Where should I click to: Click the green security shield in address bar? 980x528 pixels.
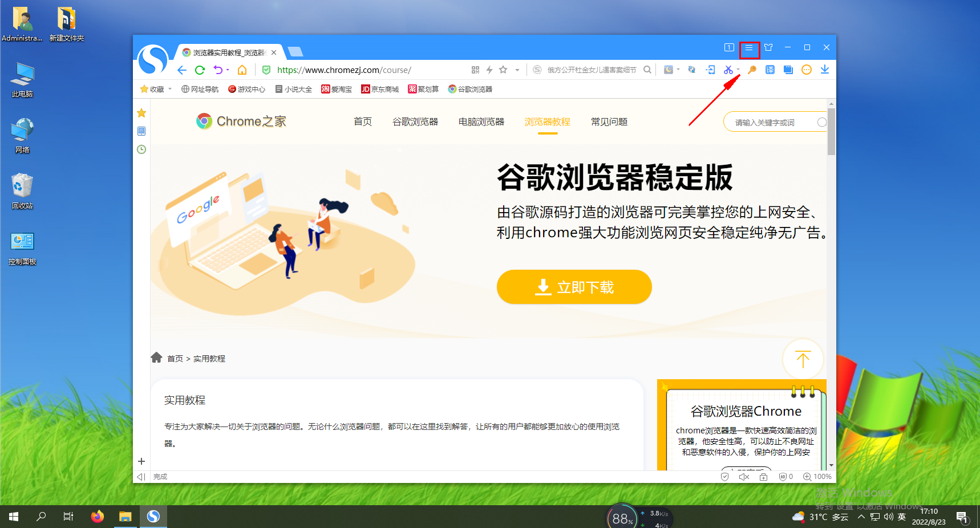[x=266, y=70]
